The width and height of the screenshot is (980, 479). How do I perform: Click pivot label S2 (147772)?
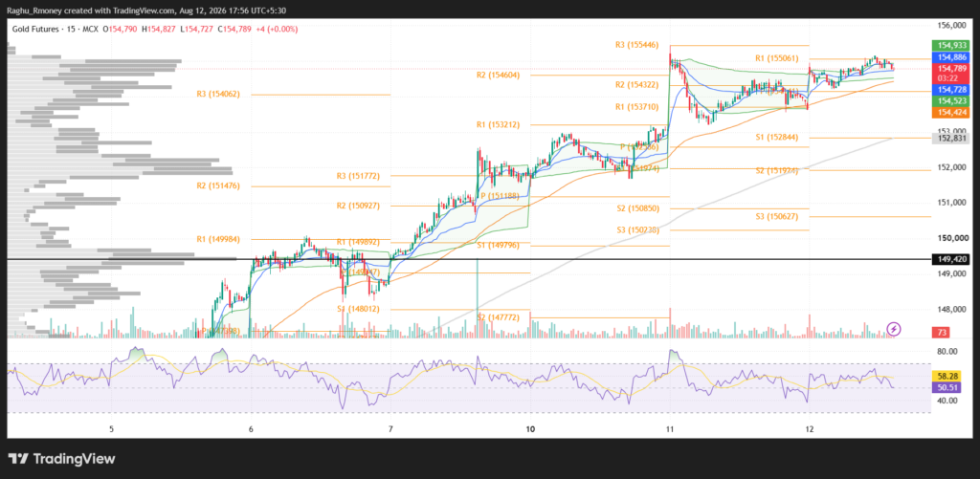tap(498, 317)
